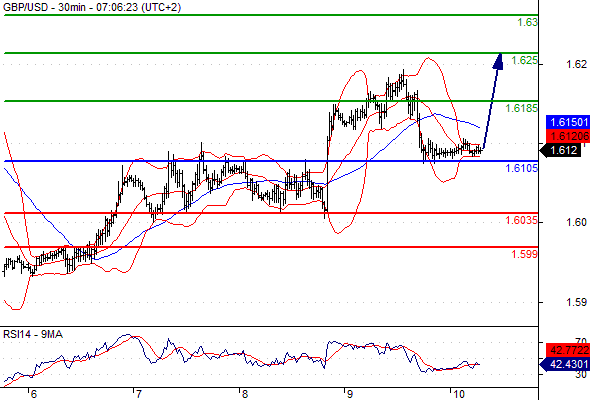Screen dimensions: 590x400
Task: Select the red 42.7722 RSI value tag
Action: [568, 350]
